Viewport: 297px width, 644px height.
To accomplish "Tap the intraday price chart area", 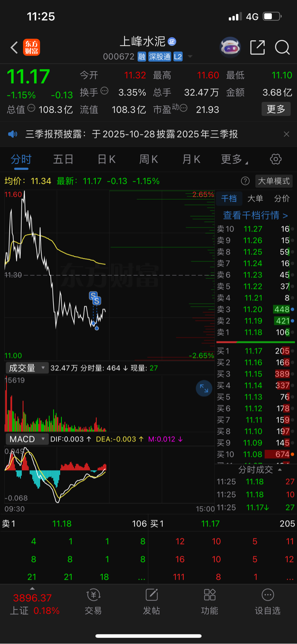I will click(109, 275).
